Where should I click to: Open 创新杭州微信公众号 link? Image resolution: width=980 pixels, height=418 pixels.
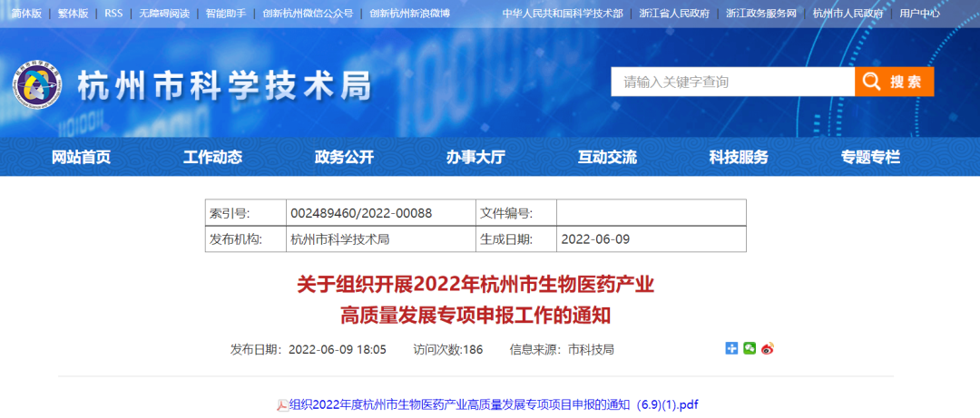coord(308,13)
